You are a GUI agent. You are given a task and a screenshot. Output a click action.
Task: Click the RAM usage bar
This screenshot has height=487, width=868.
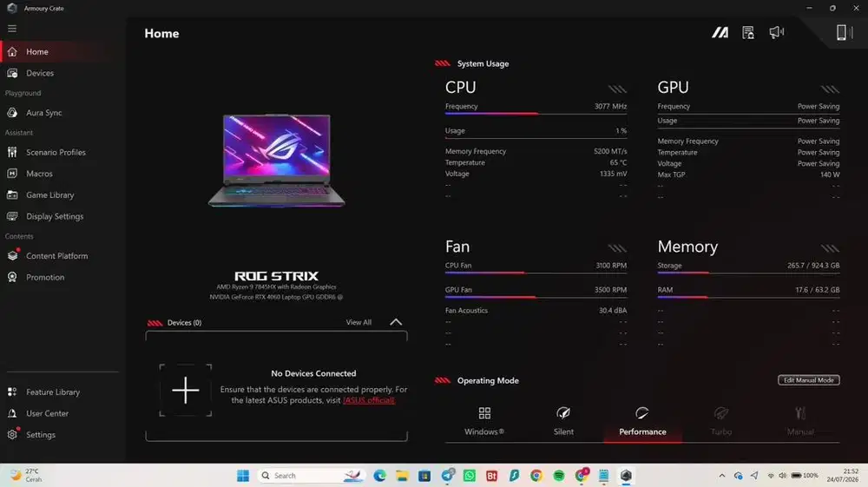(748, 297)
